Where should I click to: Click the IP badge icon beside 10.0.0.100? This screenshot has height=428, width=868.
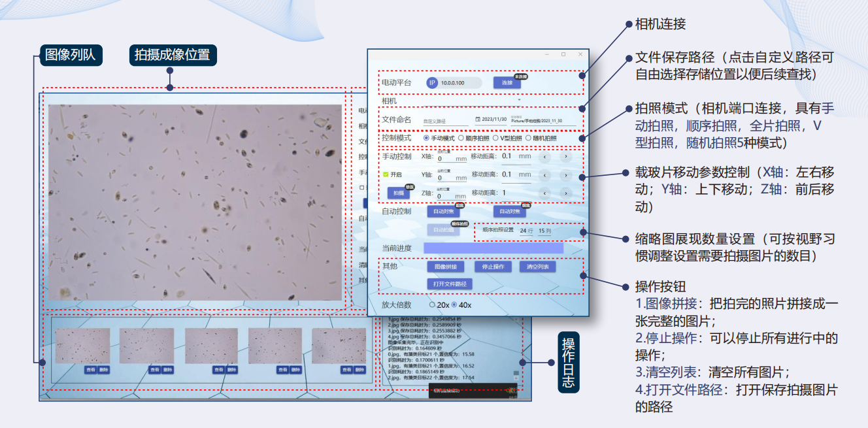pyautogui.click(x=432, y=83)
